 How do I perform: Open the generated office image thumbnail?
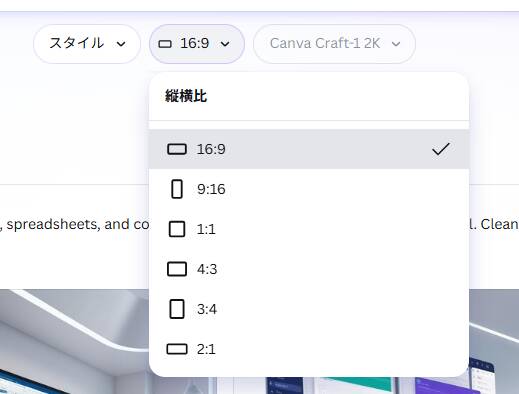74,341
